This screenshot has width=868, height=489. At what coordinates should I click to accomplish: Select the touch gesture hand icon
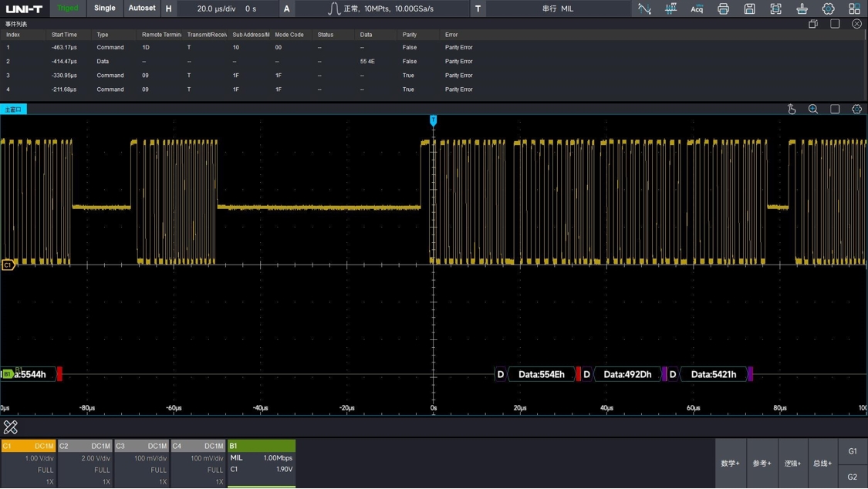point(792,109)
